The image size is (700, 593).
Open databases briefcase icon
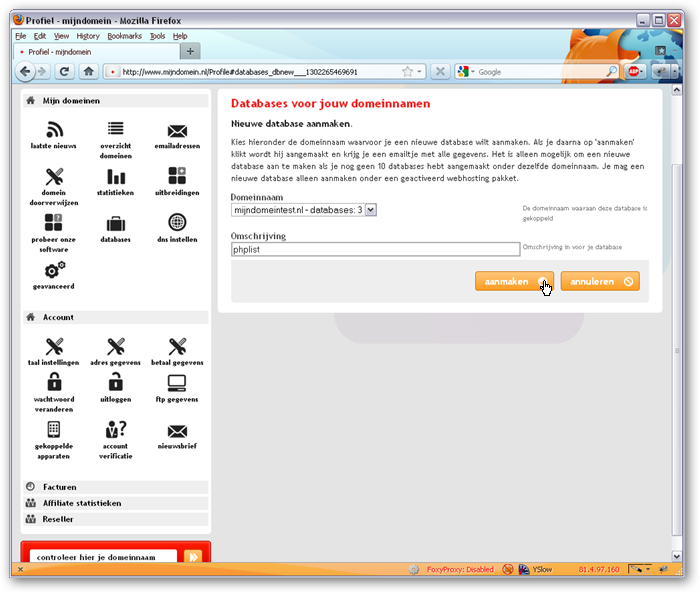(x=116, y=224)
